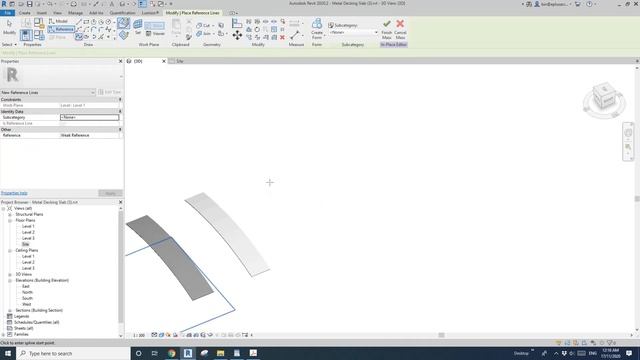Screen dimensions: 640x360
Task: Open the Manage ribbon tab
Action: [75, 13]
